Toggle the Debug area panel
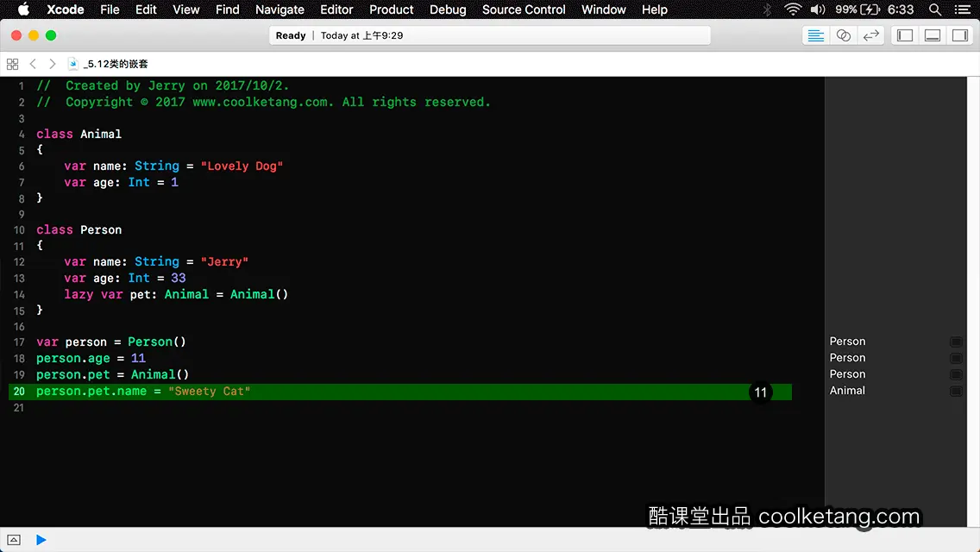This screenshot has height=552, width=980. coord(933,35)
